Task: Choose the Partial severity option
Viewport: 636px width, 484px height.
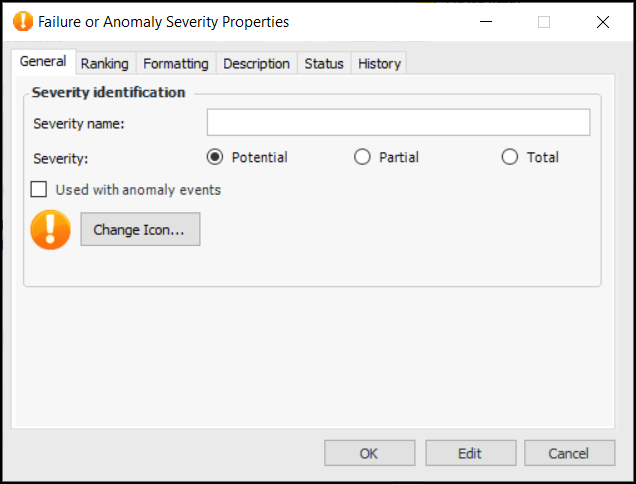Action: point(362,157)
